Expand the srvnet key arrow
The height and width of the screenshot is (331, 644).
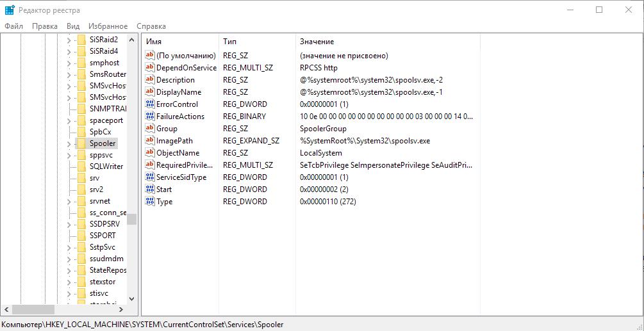pos(69,201)
